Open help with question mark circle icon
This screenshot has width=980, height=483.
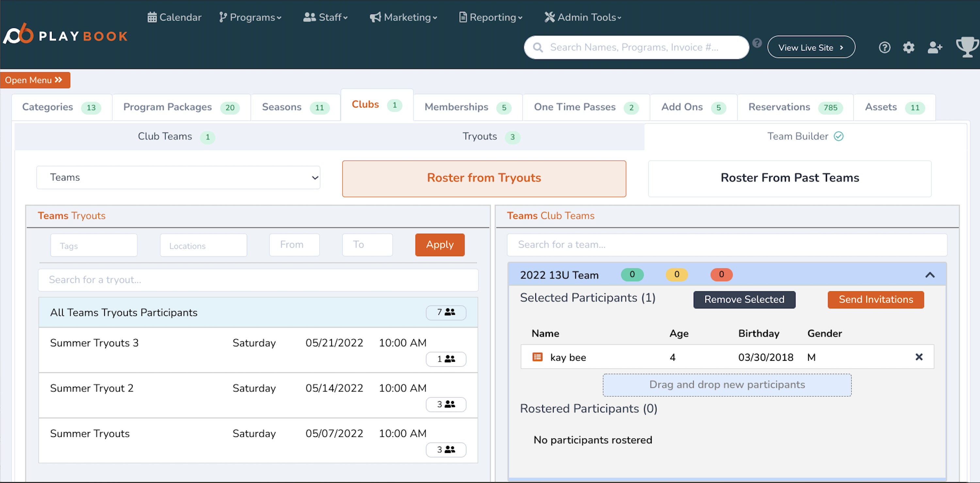885,48
